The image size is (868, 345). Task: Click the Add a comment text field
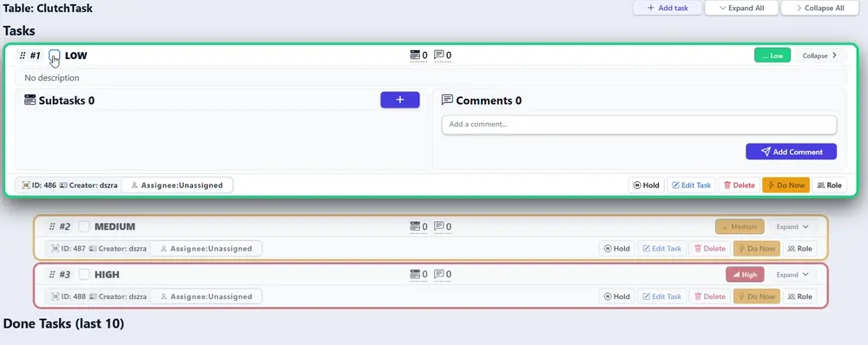pyautogui.click(x=639, y=125)
